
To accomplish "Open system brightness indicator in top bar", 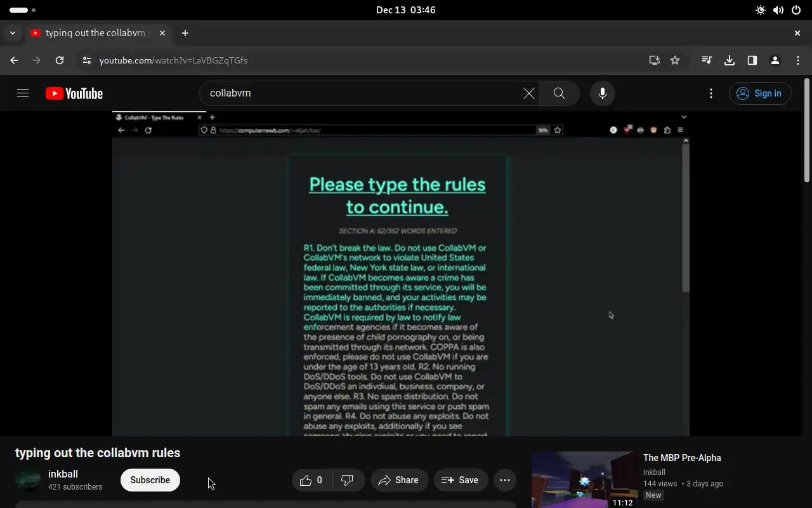I will pyautogui.click(x=761, y=10).
